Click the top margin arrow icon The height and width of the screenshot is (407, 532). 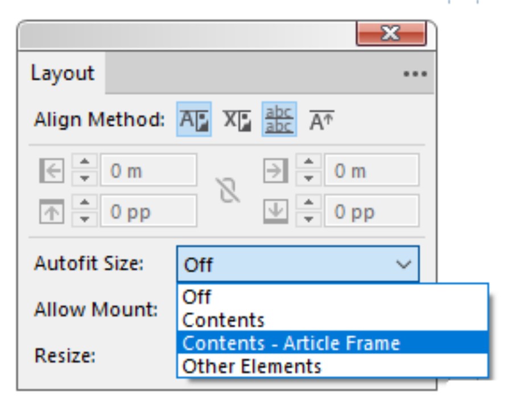[51, 212]
